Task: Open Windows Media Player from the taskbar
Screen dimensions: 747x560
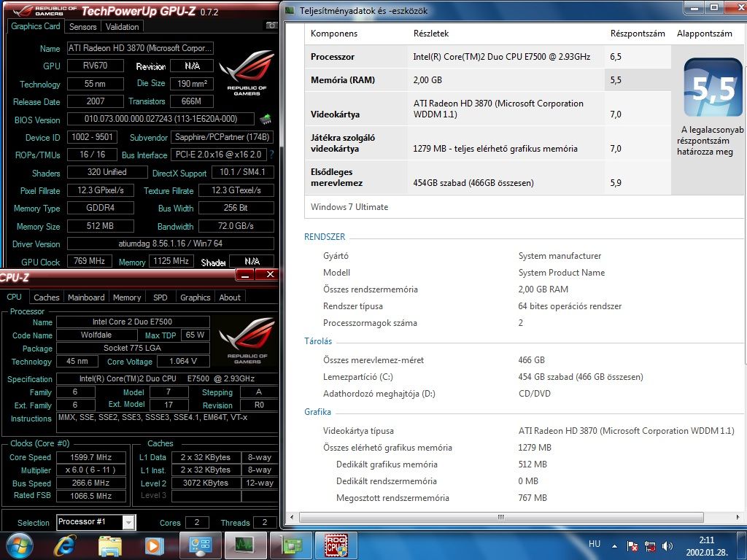Action: pos(154,545)
